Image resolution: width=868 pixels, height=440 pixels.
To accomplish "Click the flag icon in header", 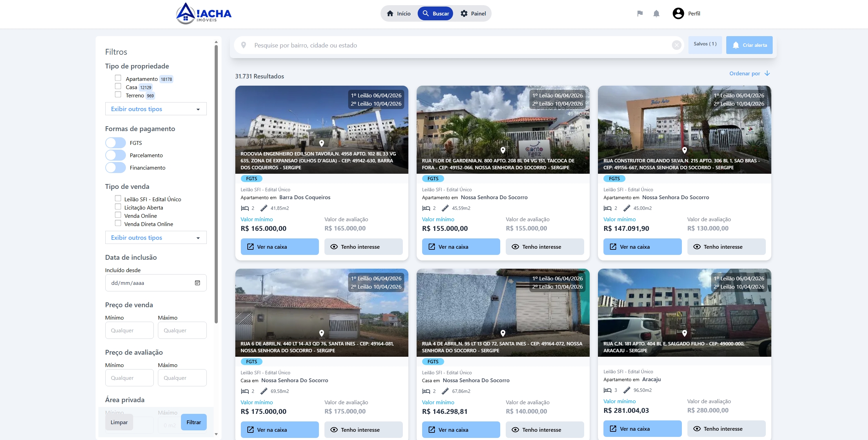I will point(640,13).
